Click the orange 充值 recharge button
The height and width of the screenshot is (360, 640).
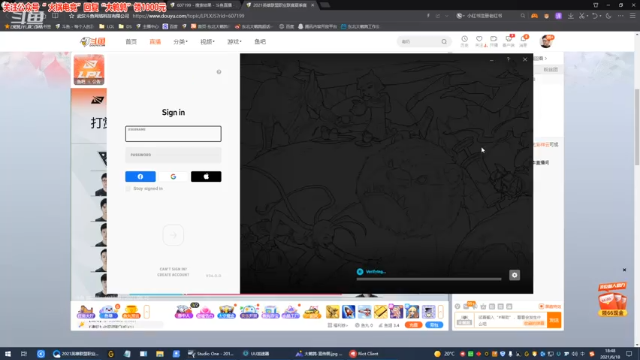413,325
